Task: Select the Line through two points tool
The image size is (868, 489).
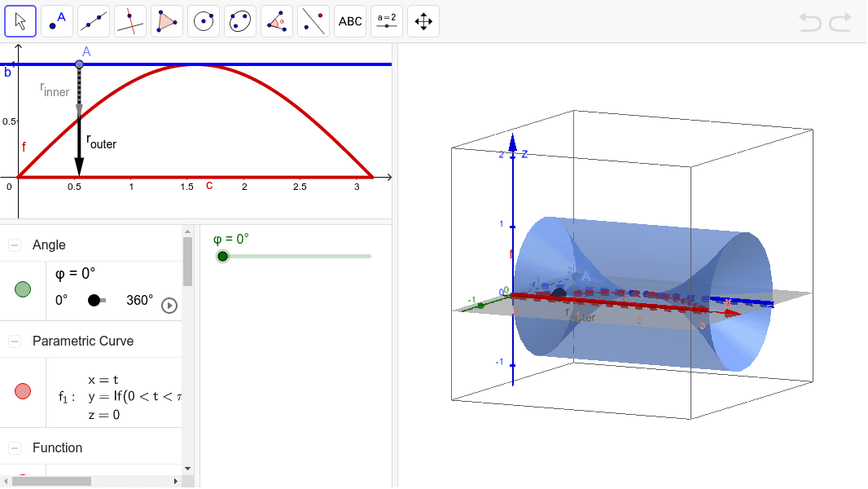Action: point(93,20)
